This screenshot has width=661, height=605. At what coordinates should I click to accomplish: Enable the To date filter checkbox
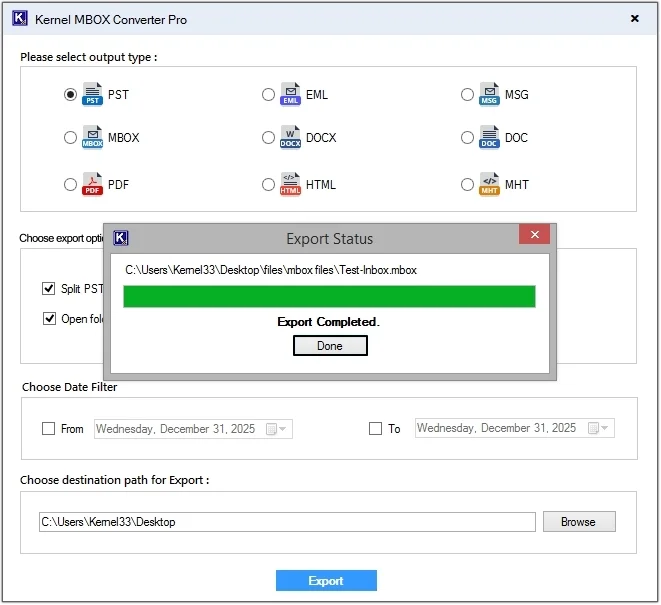375,429
